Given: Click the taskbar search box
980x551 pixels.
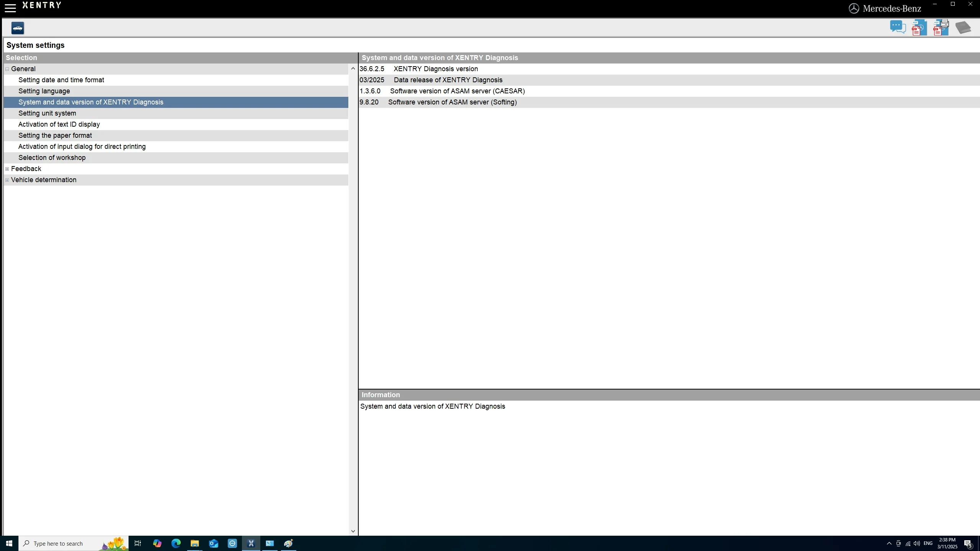Looking at the screenshot, I should (x=73, y=543).
